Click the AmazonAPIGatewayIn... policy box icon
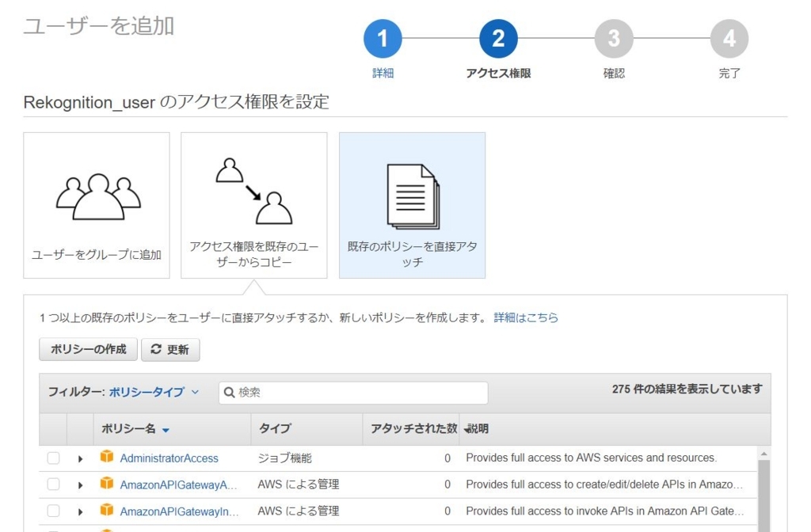The width and height of the screenshot is (811, 532). click(x=107, y=510)
